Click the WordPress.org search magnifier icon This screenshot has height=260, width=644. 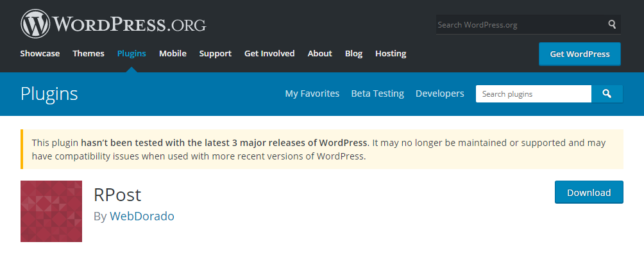pos(612,24)
